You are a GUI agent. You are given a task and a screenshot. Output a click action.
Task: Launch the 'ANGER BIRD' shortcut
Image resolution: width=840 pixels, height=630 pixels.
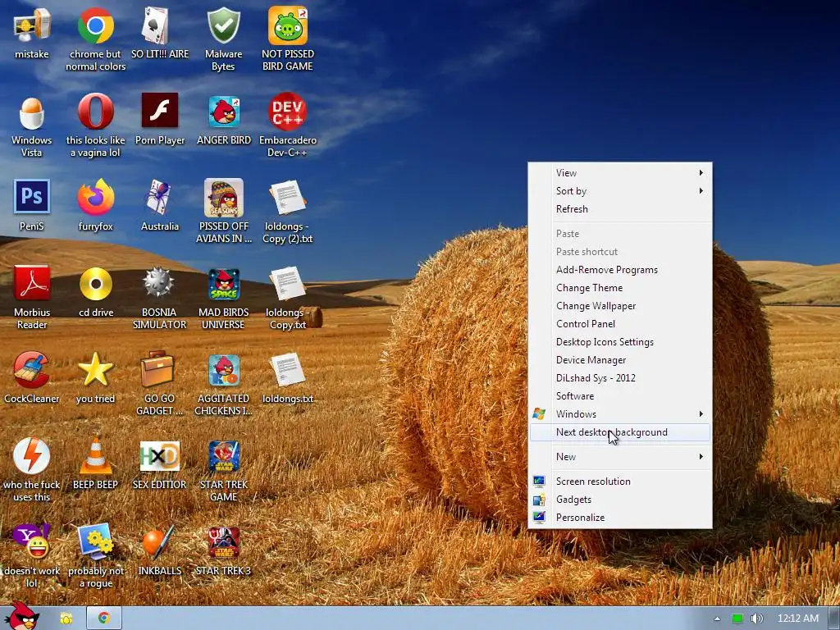pos(223,112)
